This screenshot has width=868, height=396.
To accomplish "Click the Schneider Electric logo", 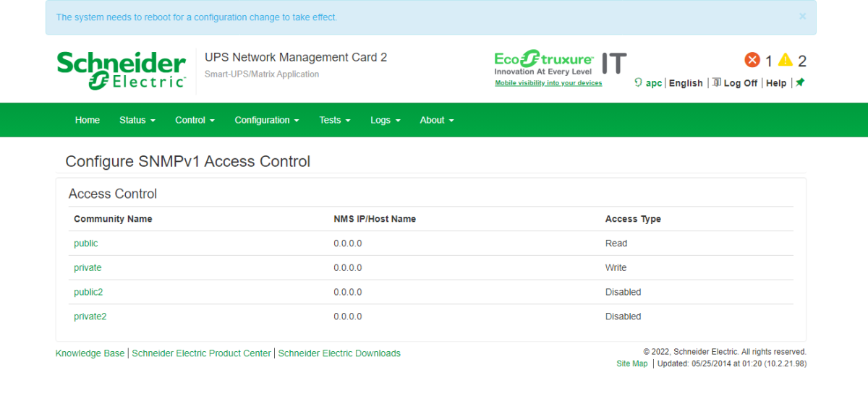I will coord(121,71).
